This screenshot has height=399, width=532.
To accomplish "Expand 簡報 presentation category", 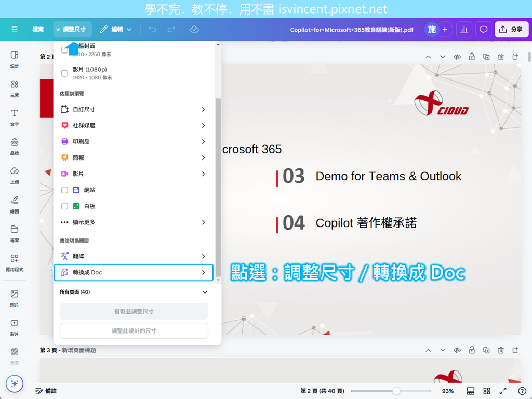I will point(134,158).
